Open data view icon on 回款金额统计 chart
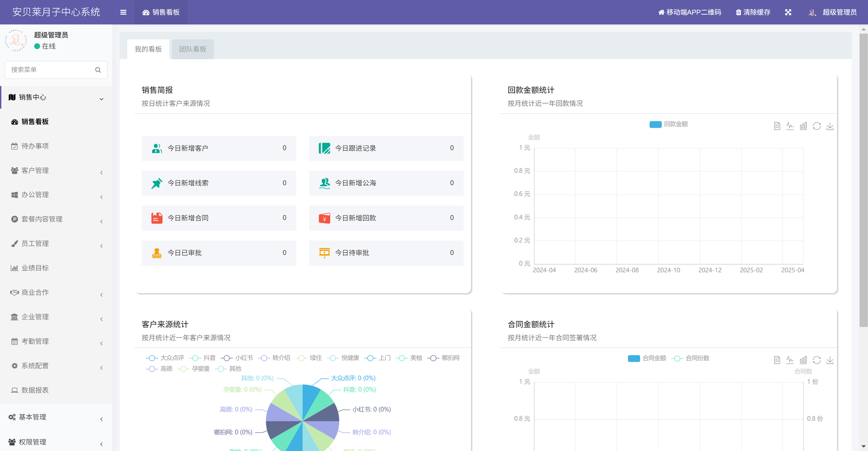Viewport: 868px width, 451px height. point(777,126)
